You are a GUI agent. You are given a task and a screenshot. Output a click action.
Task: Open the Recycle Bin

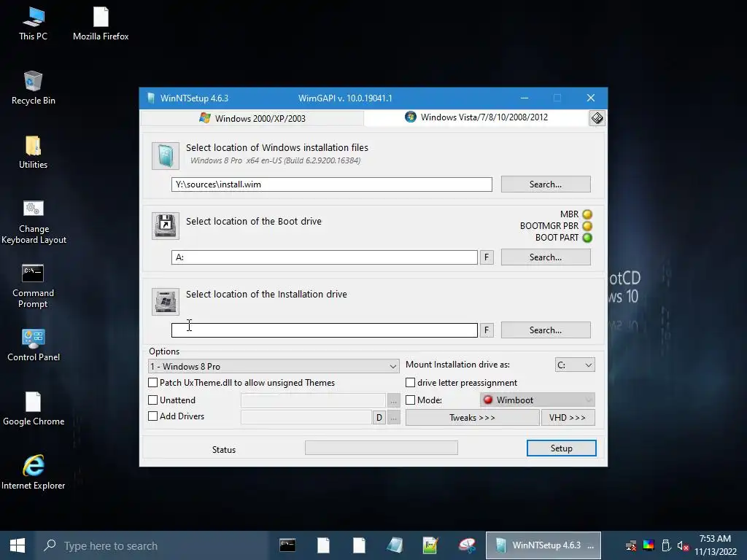coord(33,88)
